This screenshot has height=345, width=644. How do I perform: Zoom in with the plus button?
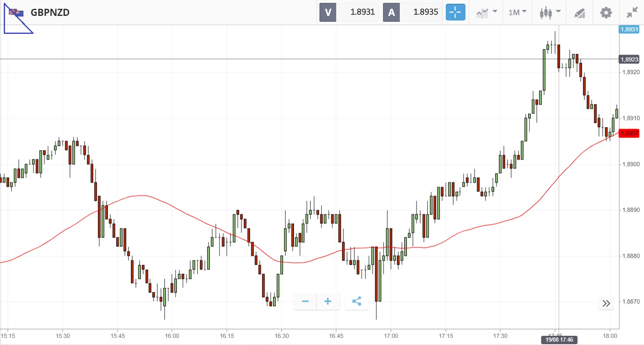[328, 302]
